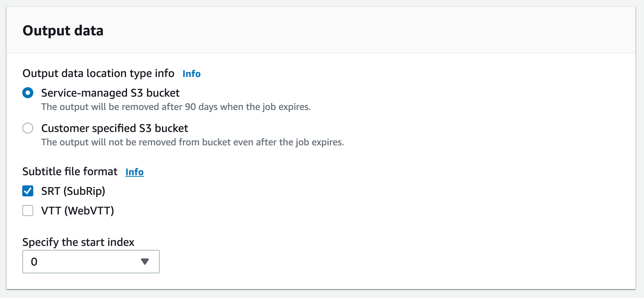Expand the start index selector showing 0
The width and height of the screenshot is (644, 298).
pos(91,261)
